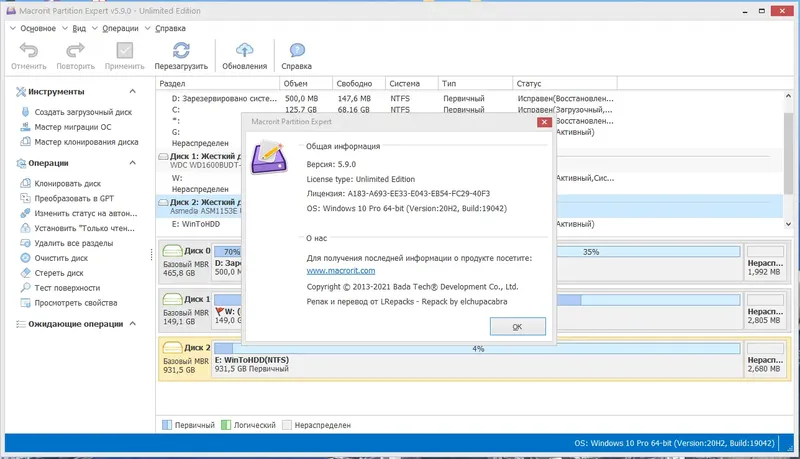Sort by Свободно column header
The width and height of the screenshot is (800, 459).
click(359, 83)
